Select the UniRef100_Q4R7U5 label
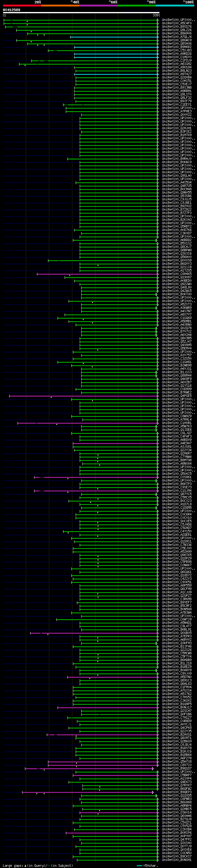 click(176, 186)
